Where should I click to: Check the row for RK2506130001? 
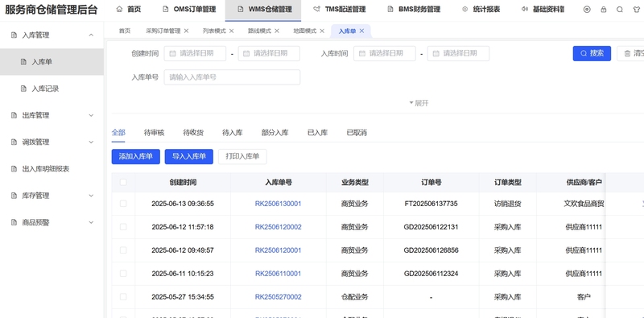123,204
